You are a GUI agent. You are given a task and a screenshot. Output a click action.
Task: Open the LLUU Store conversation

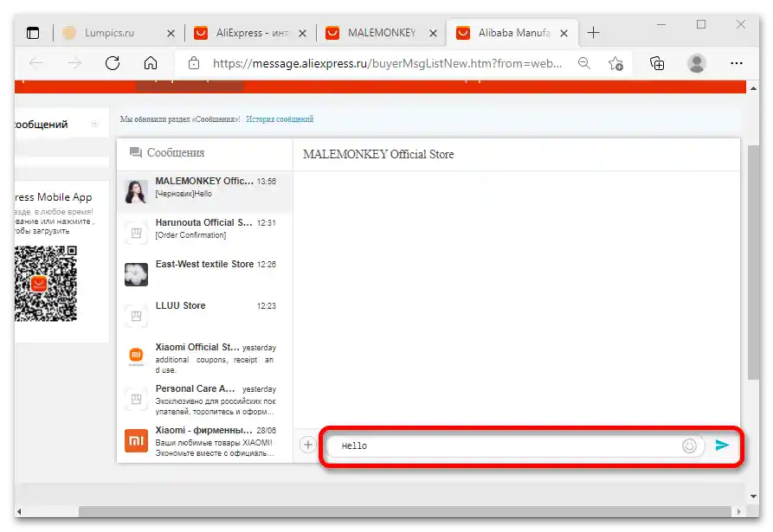(x=204, y=316)
